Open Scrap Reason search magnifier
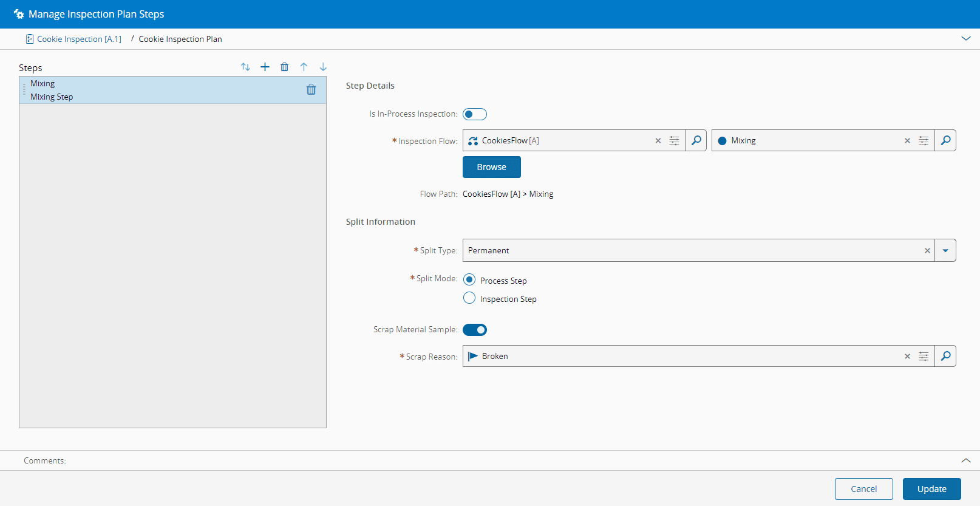 945,356
